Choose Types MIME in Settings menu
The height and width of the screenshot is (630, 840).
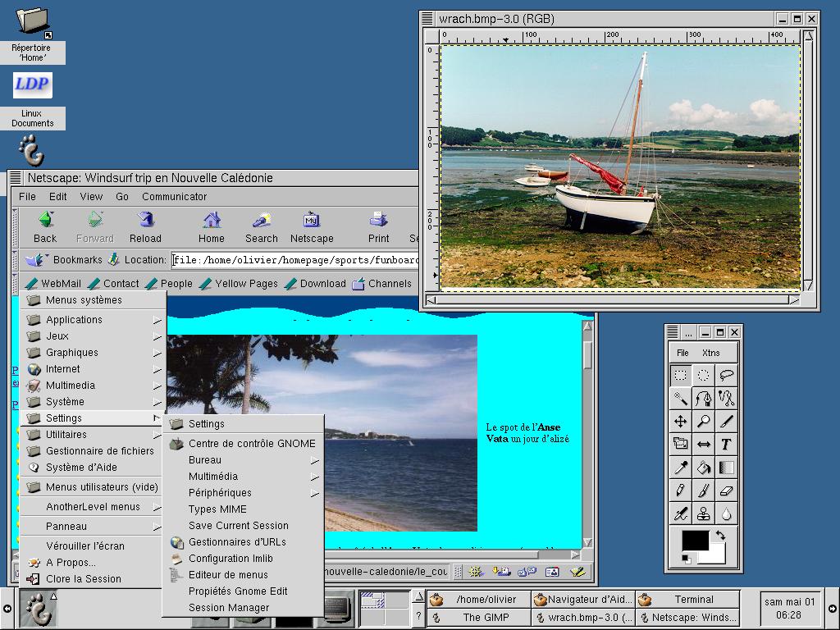pyautogui.click(x=244, y=509)
